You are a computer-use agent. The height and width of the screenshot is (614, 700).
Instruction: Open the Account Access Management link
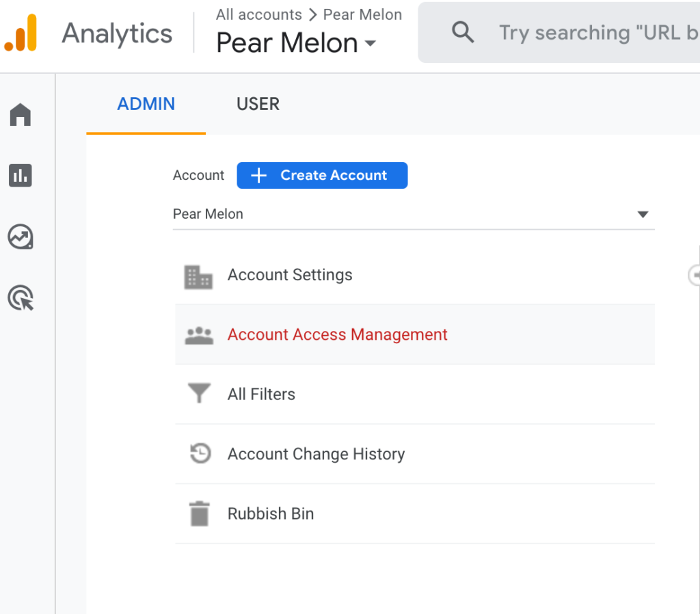tap(337, 335)
